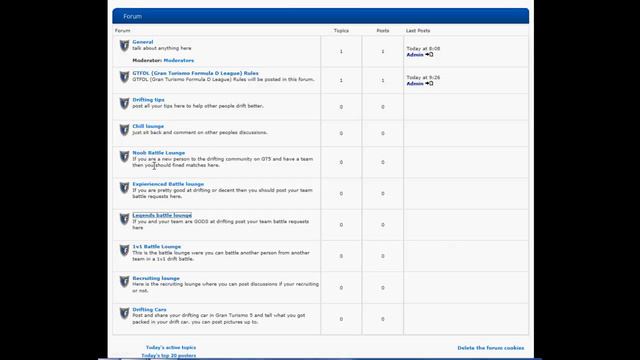Click the Topics column header
The image size is (640, 360).
341,31
